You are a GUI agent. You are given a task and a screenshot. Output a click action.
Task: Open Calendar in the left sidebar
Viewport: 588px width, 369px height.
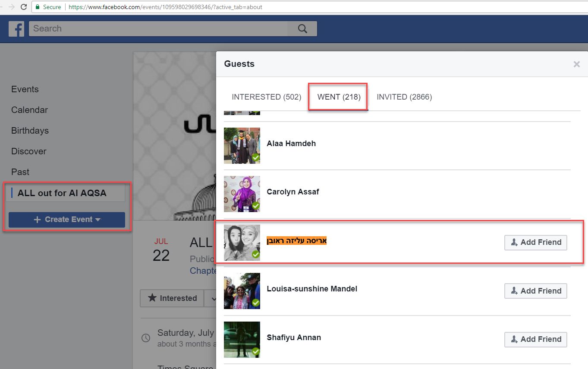click(x=29, y=110)
